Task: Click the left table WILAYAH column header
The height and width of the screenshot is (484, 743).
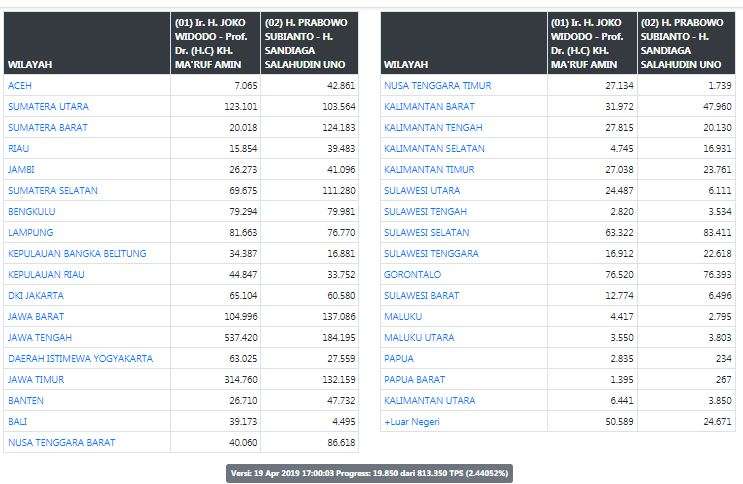Action: 30,65
